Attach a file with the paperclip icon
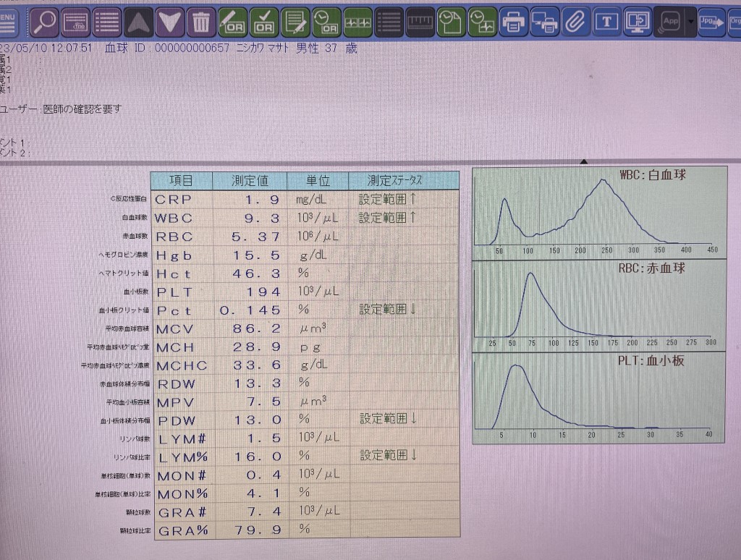 pos(575,22)
